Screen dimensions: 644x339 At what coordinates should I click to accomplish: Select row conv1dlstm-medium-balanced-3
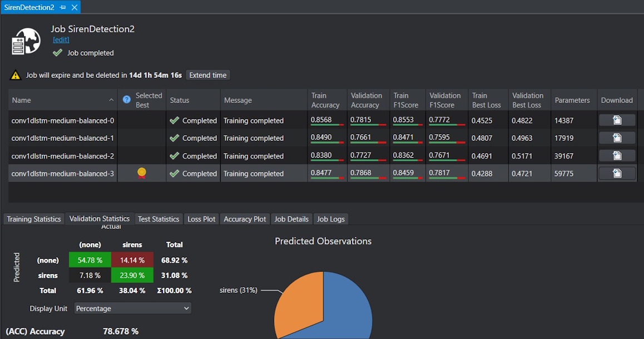tap(321, 174)
